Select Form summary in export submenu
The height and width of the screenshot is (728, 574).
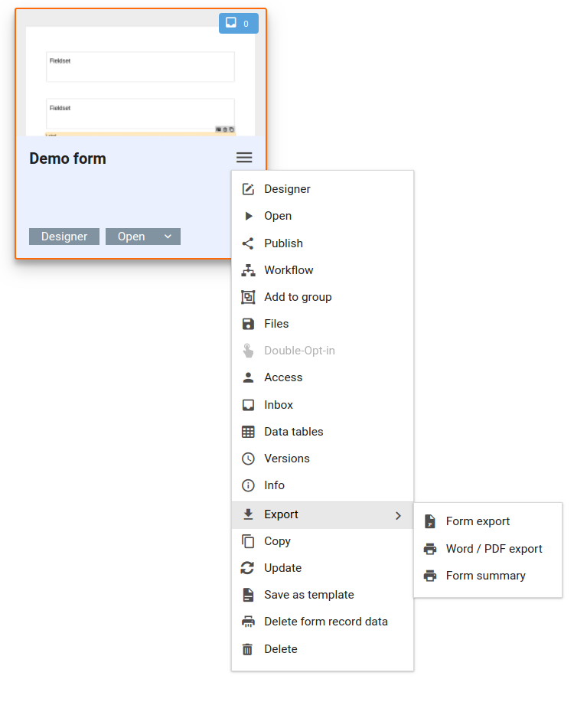click(485, 576)
